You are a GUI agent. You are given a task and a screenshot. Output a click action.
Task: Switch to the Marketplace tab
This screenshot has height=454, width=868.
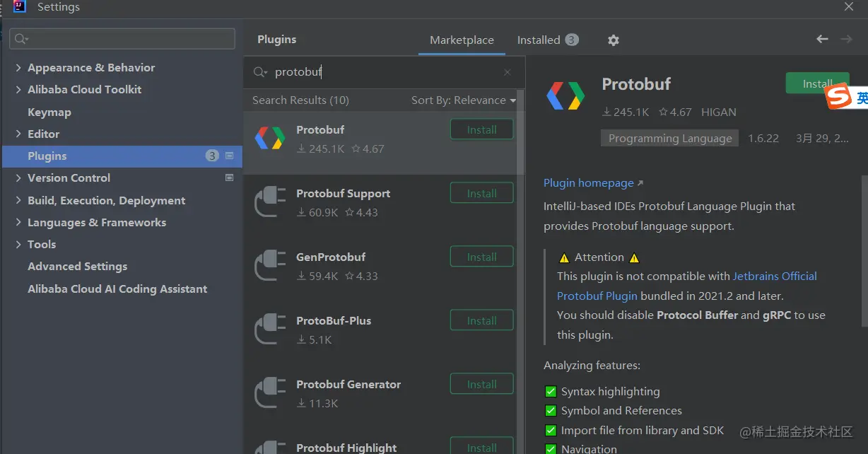point(462,40)
